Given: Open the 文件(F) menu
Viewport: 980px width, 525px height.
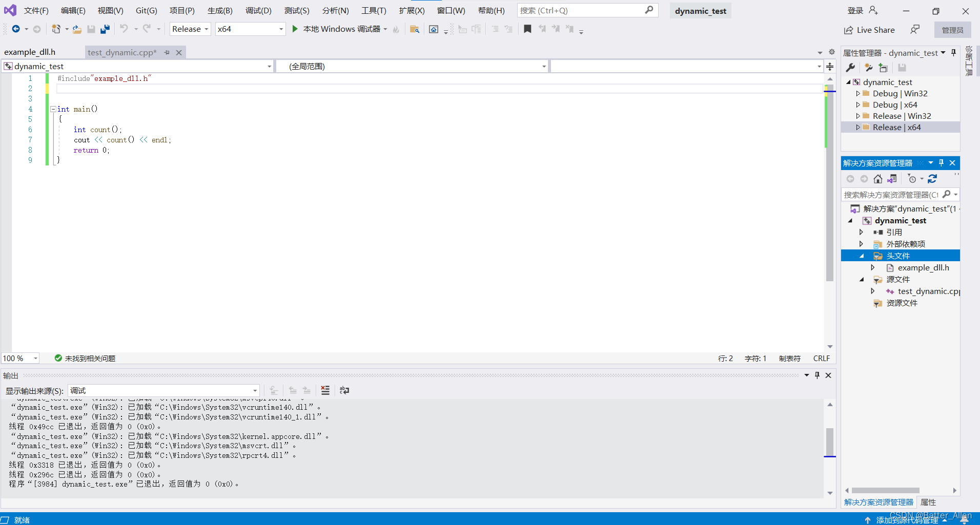Looking at the screenshot, I should coord(35,10).
